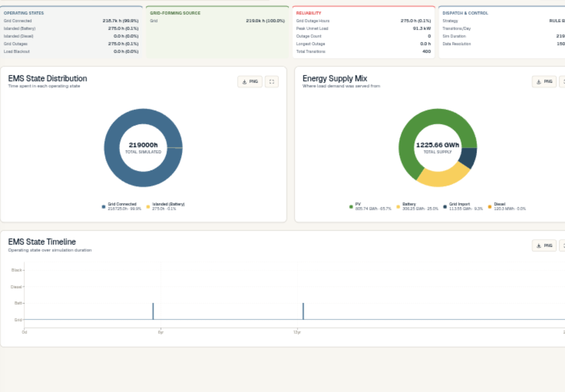The width and height of the screenshot is (565, 392).
Task: Expand EMS State Distribution chart to fullscreen
Action: 272,82
